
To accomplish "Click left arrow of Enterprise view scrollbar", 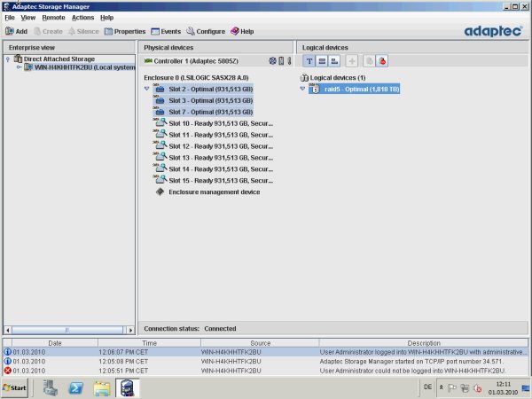I will tap(7, 330).
